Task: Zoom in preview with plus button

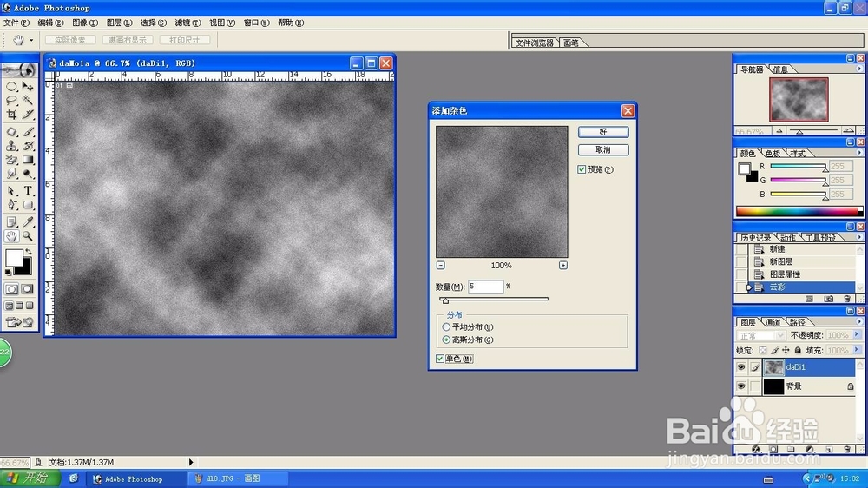Action: tap(563, 266)
